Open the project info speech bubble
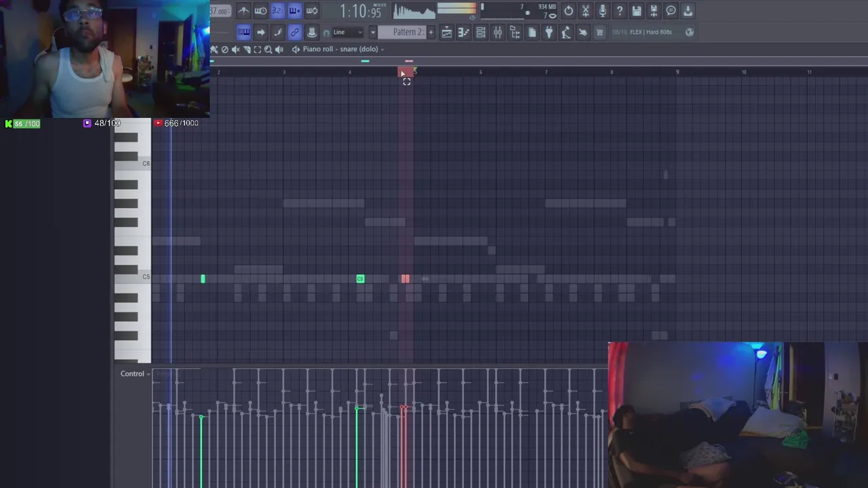 [x=671, y=11]
